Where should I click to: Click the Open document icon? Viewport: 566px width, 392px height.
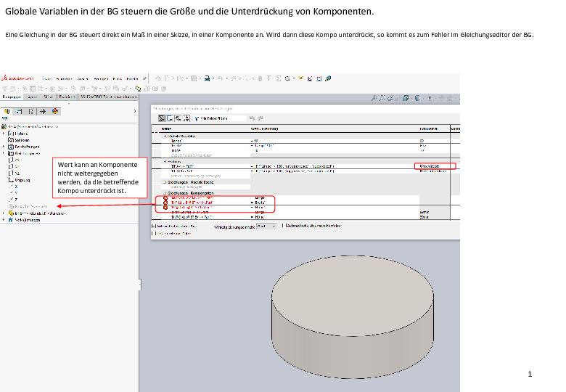click(x=181, y=78)
